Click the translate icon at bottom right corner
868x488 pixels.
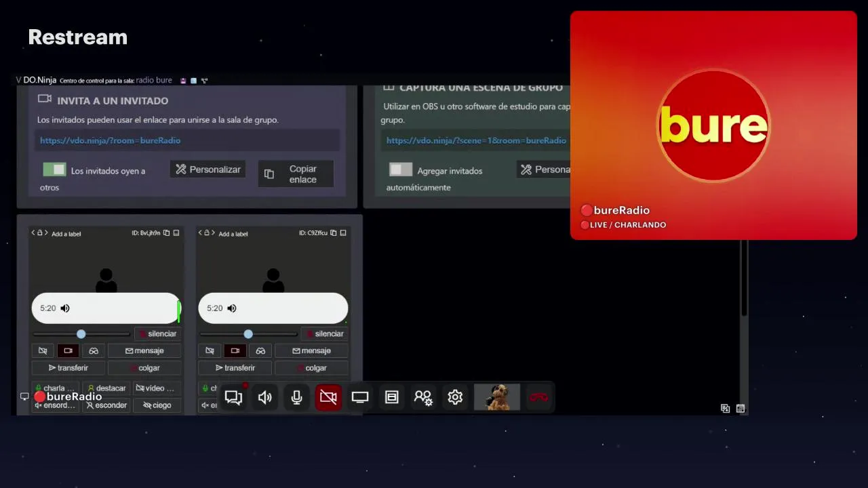pos(725,408)
